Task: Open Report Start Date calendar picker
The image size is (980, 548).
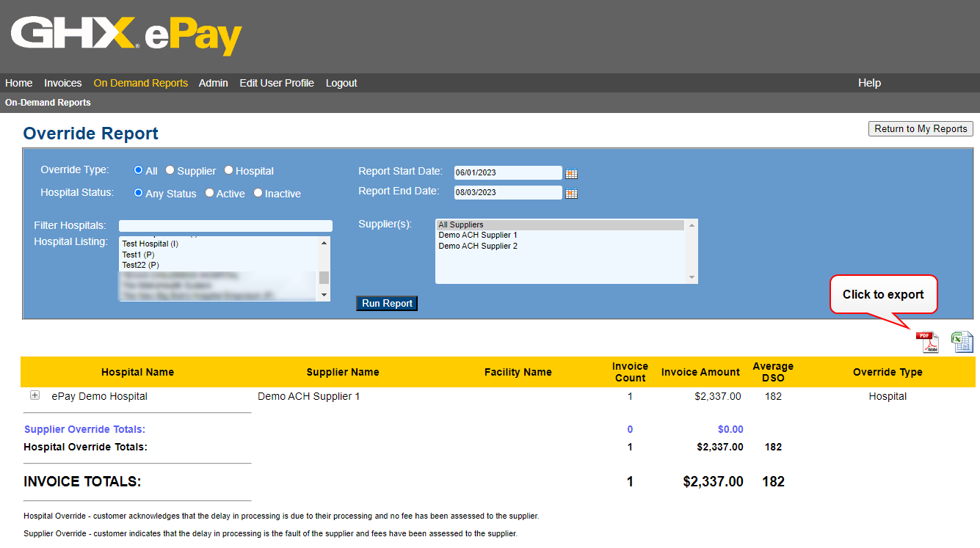Action: click(x=571, y=174)
